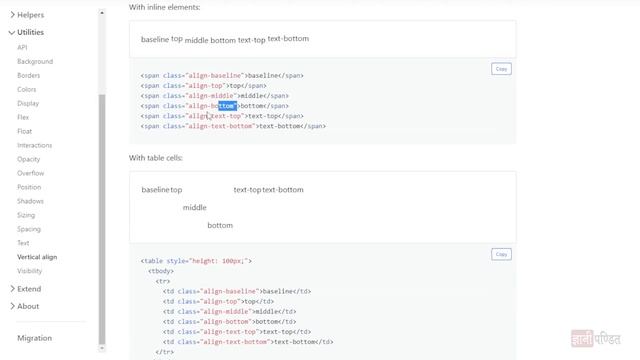
Task: Collapse the Utilities section
Action: point(26,32)
